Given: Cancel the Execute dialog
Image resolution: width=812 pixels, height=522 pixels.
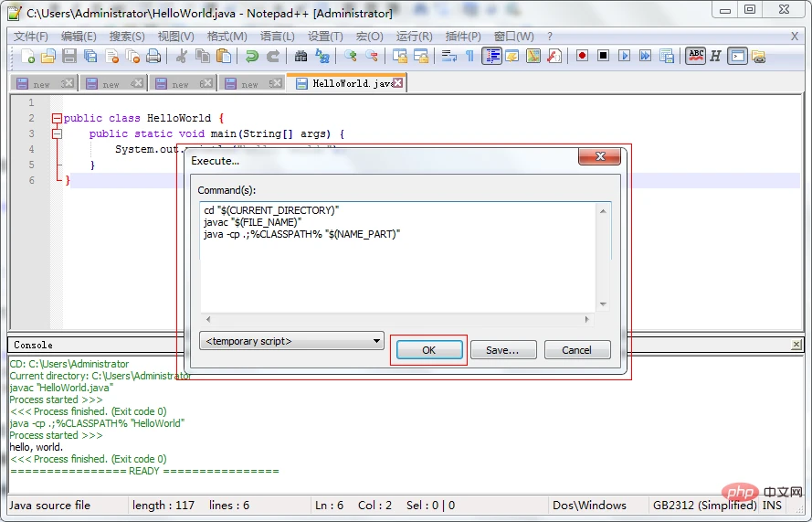Looking at the screenshot, I should coord(577,350).
